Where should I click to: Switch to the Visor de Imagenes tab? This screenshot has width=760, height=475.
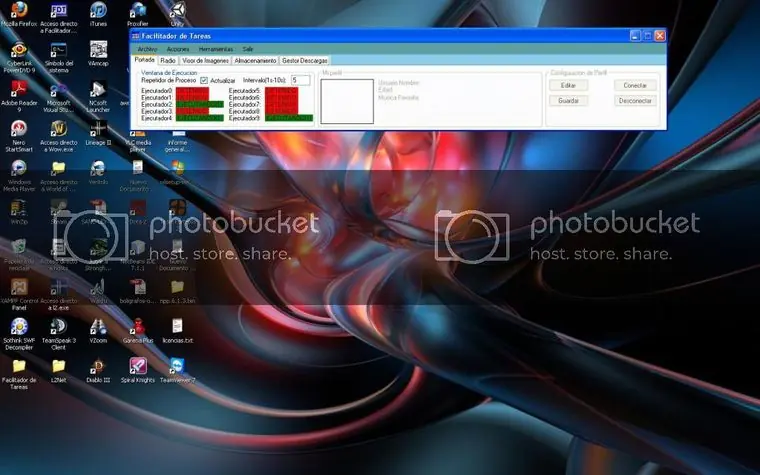click(205, 61)
